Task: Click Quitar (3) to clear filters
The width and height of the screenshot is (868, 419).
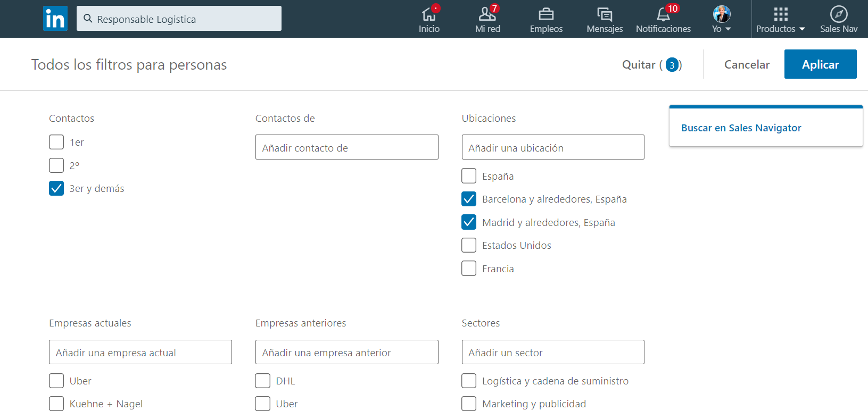Action: click(652, 65)
